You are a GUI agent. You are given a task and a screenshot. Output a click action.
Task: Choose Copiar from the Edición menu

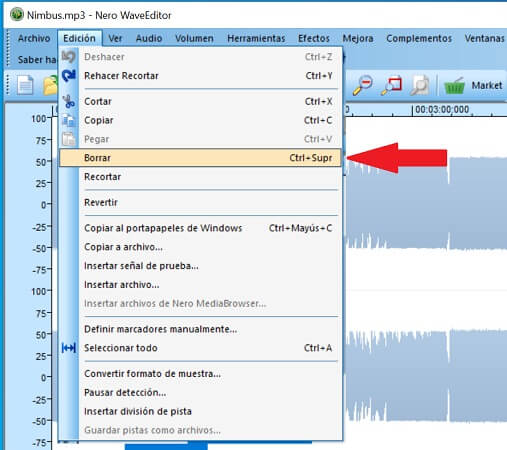(x=200, y=120)
